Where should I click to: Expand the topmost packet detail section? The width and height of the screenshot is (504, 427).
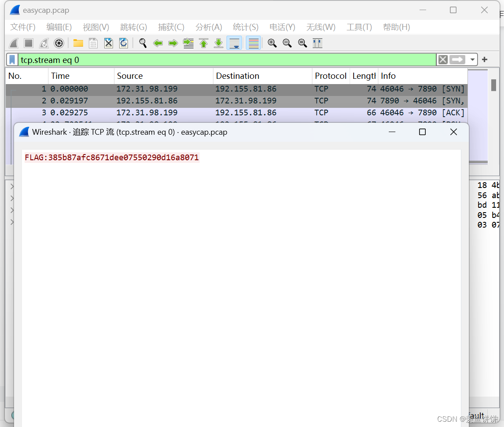pyautogui.click(x=12, y=186)
